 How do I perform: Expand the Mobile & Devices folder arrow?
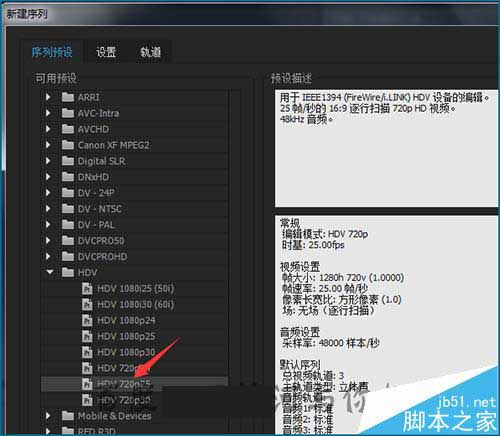pyautogui.click(x=48, y=416)
